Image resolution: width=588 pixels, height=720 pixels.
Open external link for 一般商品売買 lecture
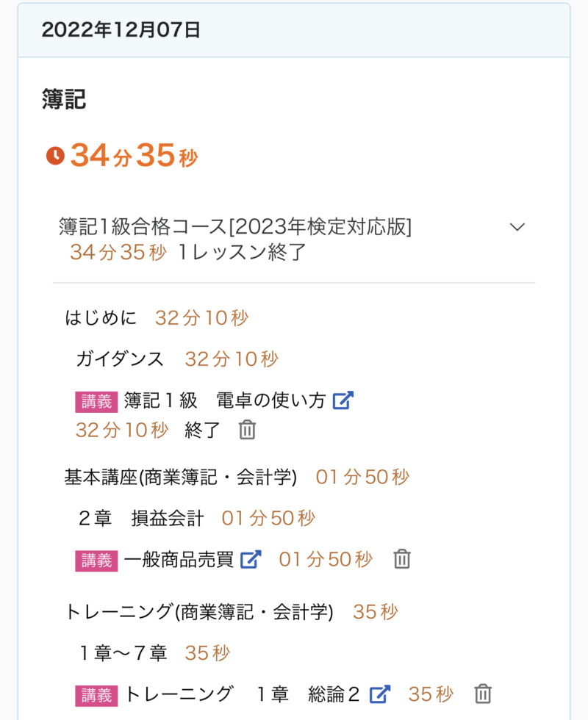point(251,559)
